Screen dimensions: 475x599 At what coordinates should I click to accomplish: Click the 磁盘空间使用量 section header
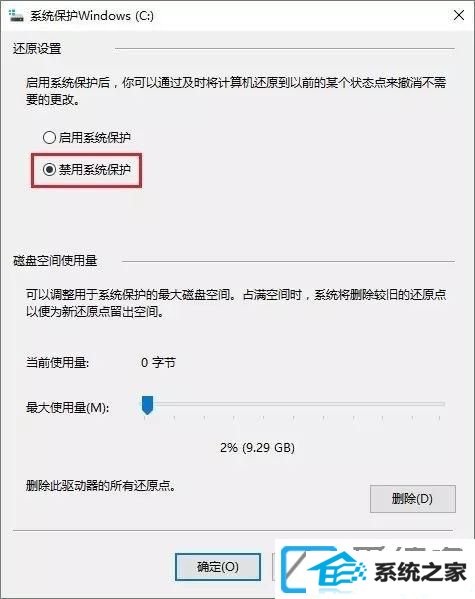(55, 261)
